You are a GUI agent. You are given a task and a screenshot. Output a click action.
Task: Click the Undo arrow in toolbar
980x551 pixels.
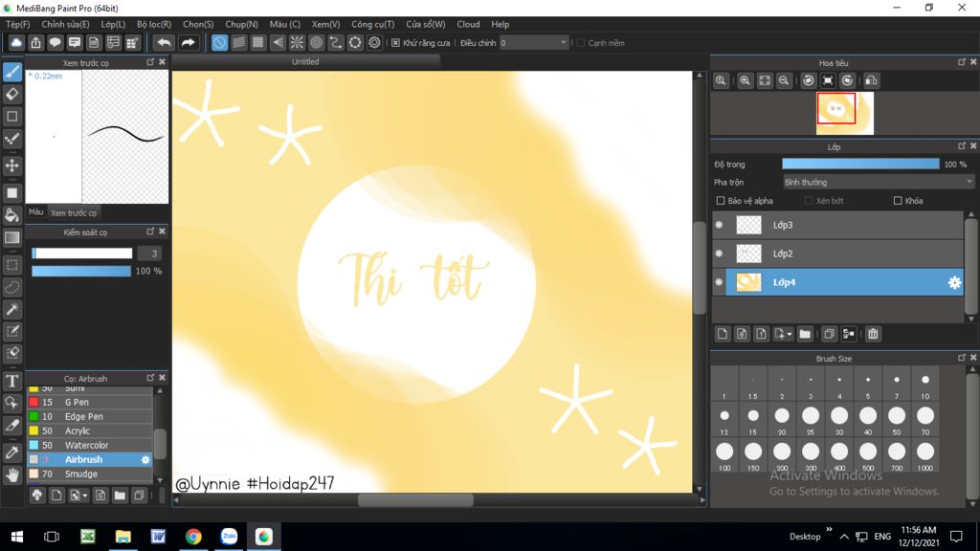(x=164, y=42)
